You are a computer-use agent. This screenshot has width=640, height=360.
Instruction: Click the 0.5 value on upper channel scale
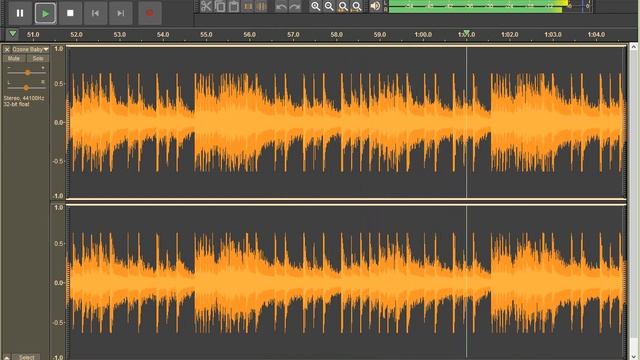pyautogui.click(x=59, y=84)
